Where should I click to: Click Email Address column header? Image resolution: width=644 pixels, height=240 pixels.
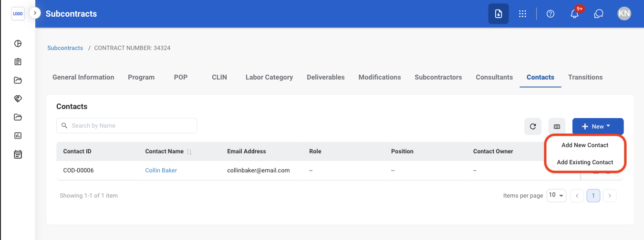(247, 151)
